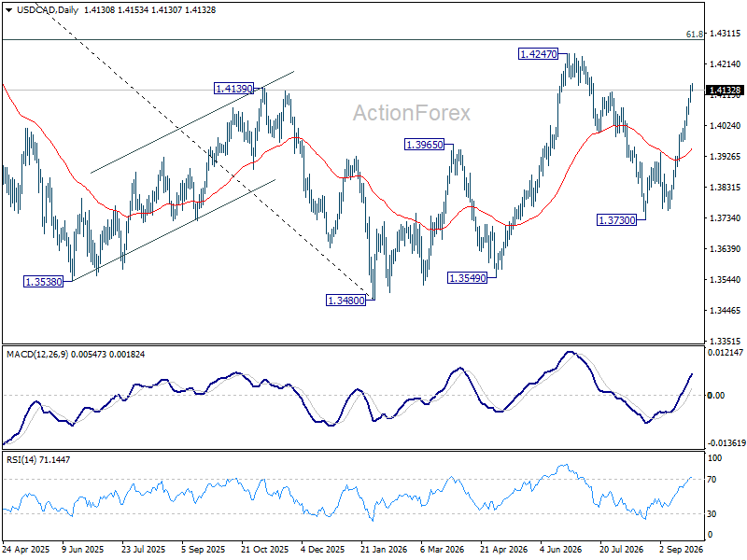Select the 1.42470 price high label
The width and height of the screenshot is (747, 560).
[539, 54]
